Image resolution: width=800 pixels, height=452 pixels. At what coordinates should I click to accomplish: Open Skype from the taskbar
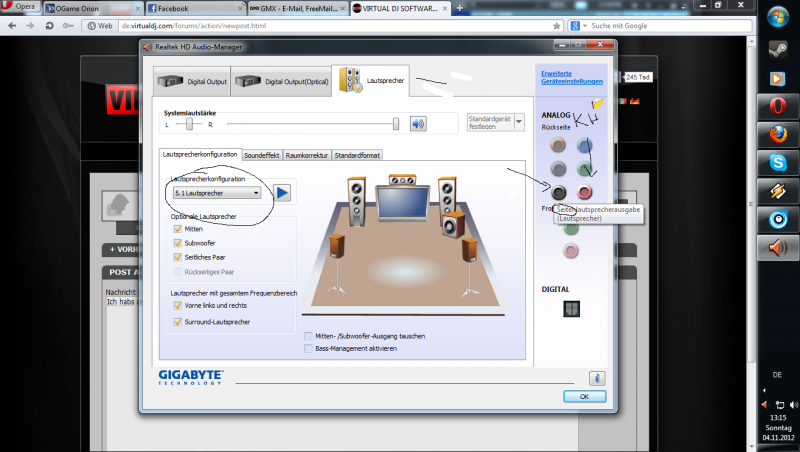coord(778,163)
